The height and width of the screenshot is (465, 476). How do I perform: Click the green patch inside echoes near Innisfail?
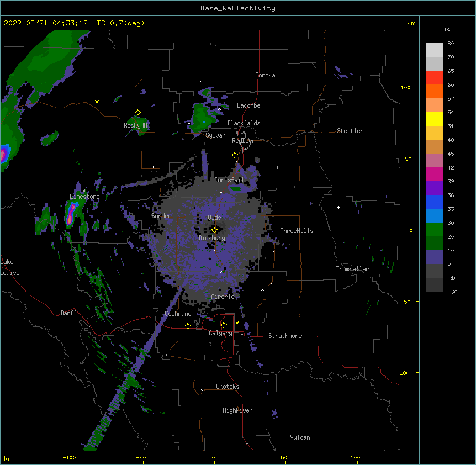[x=235, y=189]
